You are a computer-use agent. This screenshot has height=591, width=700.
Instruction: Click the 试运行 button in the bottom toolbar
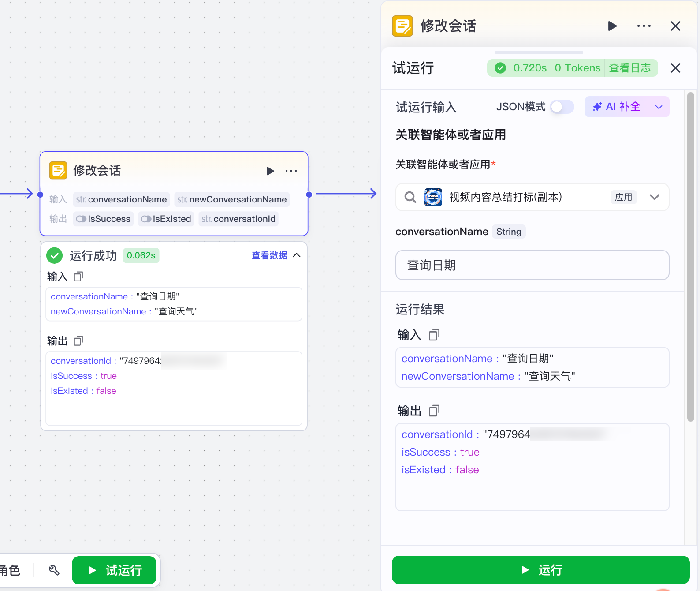pyautogui.click(x=114, y=570)
